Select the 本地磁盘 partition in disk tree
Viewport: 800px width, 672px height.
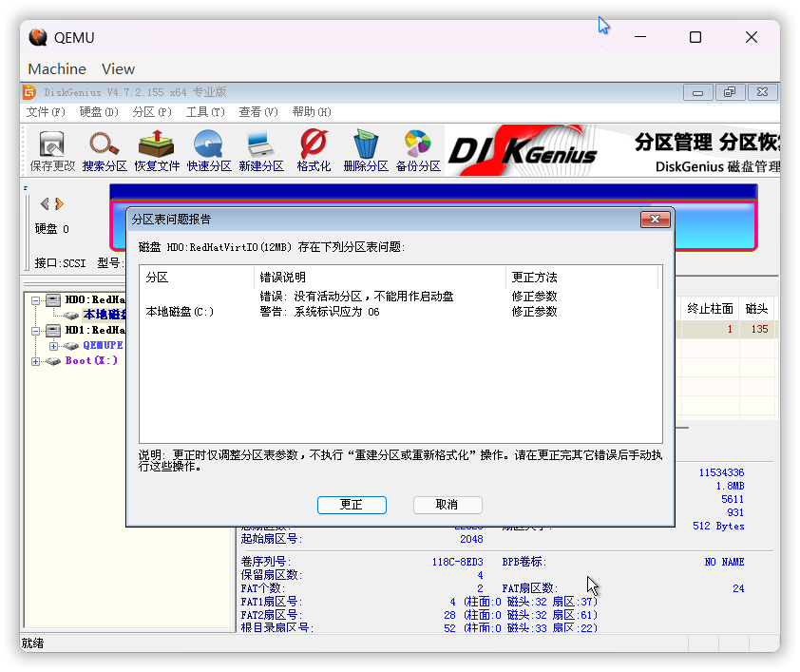[x=105, y=315]
